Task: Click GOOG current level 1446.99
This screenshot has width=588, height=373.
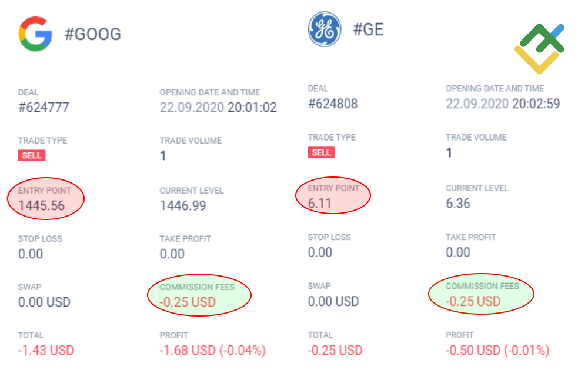Action: coord(183,205)
